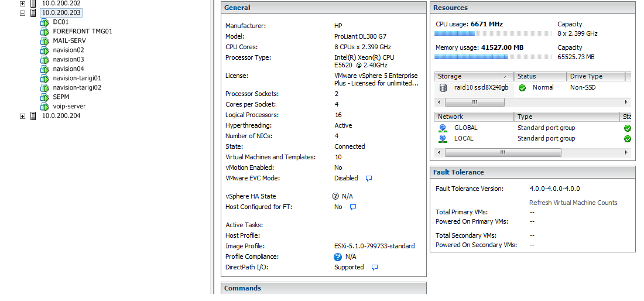The height and width of the screenshot is (301, 644).
Task: Collapse the 10.0.200.203 host tree node
Action: tap(23, 13)
